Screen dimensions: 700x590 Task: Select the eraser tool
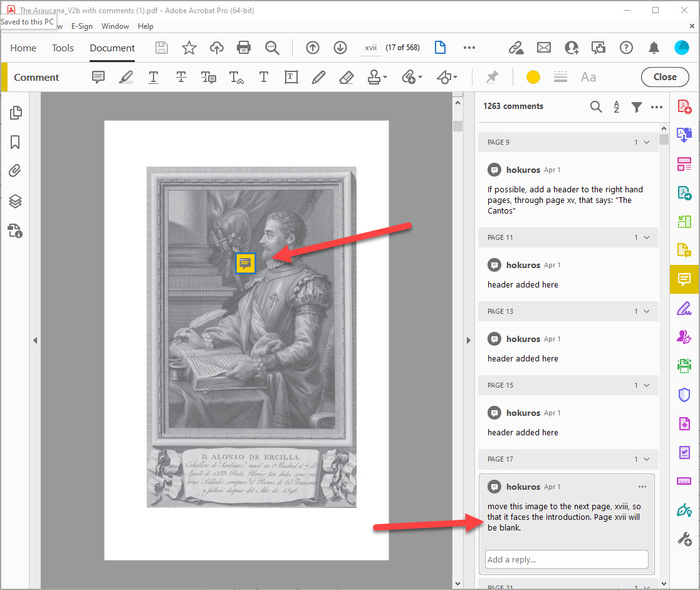[x=346, y=77]
